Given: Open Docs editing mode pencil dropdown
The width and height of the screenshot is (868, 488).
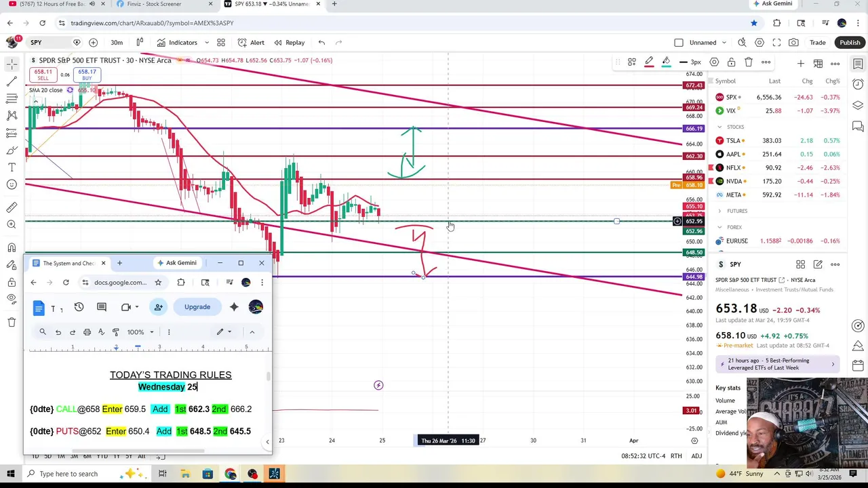Looking at the screenshot, I should point(224,332).
